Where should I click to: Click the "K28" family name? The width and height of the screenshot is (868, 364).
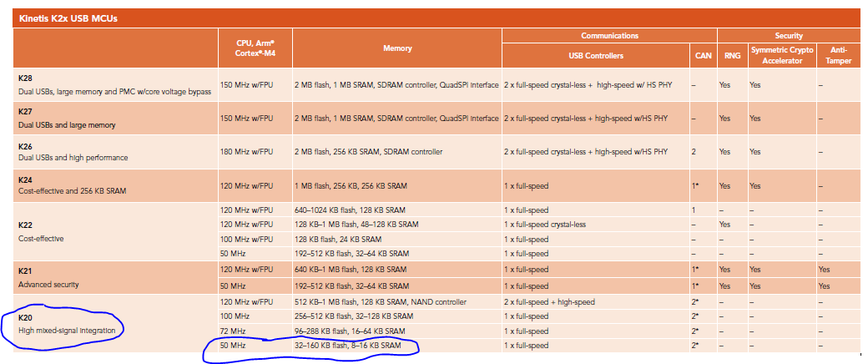[x=26, y=79]
